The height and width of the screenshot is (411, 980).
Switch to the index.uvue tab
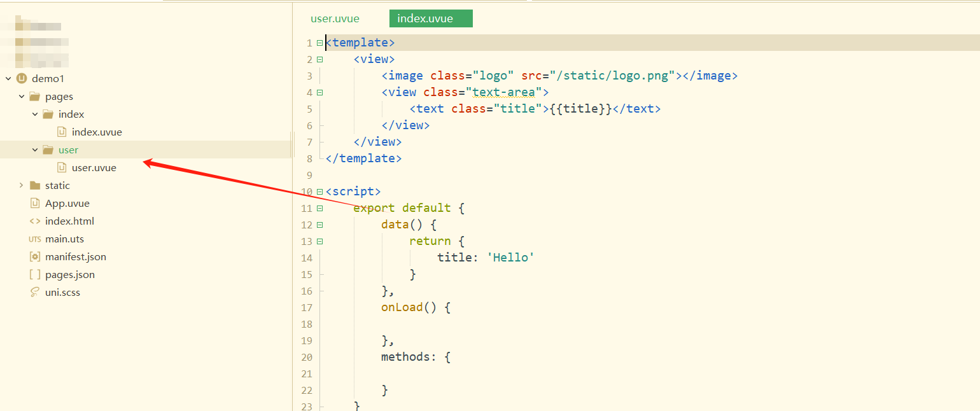[431, 18]
